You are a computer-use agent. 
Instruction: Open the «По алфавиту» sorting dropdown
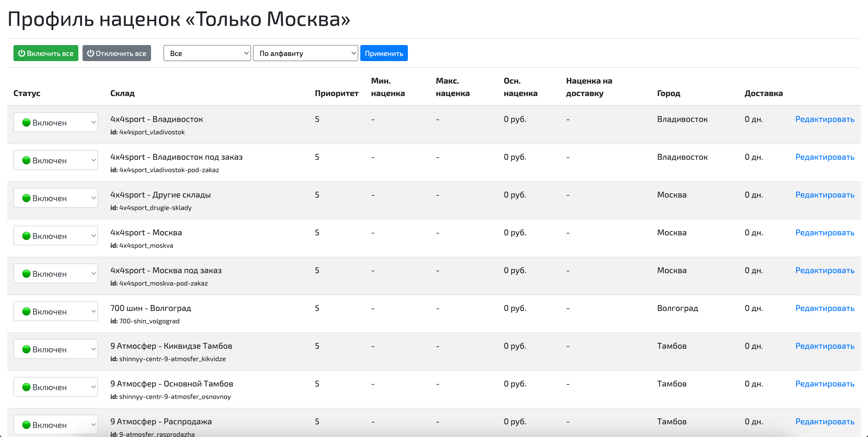click(305, 53)
